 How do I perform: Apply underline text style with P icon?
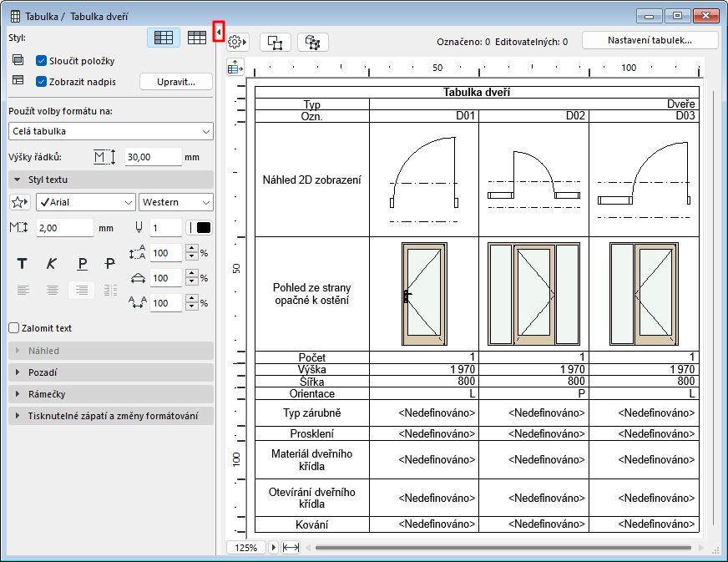tap(82, 264)
